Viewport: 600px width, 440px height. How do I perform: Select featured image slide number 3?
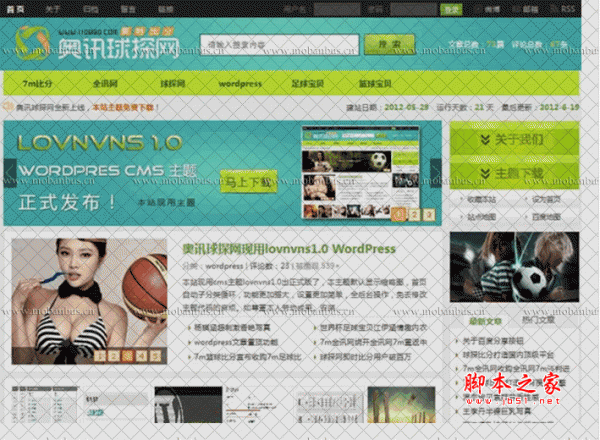tap(127, 357)
